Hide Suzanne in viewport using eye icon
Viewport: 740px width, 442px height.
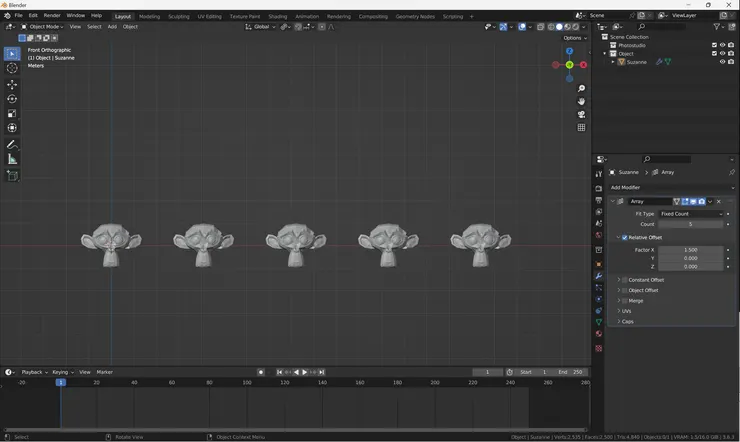click(x=722, y=62)
